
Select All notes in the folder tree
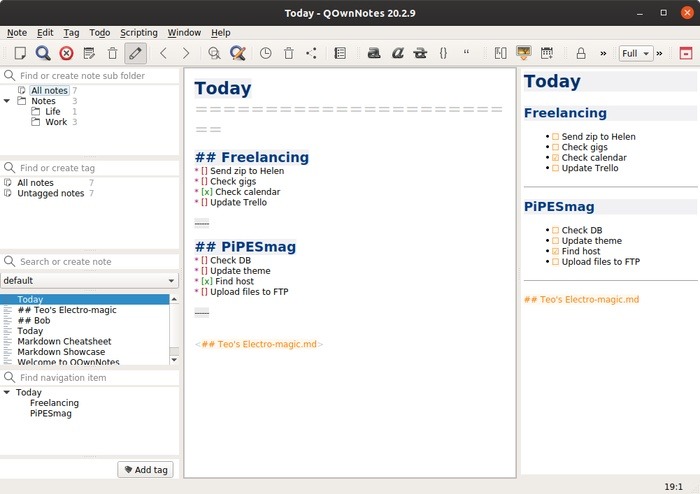tap(49, 90)
